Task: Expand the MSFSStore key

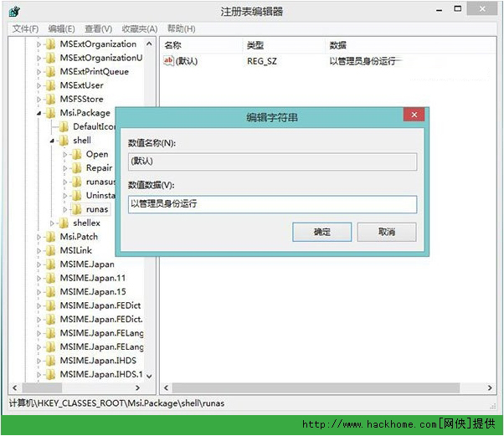Action: point(39,100)
